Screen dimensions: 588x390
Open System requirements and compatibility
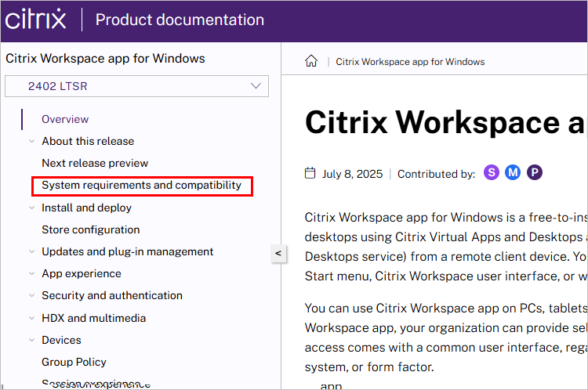(141, 185)
